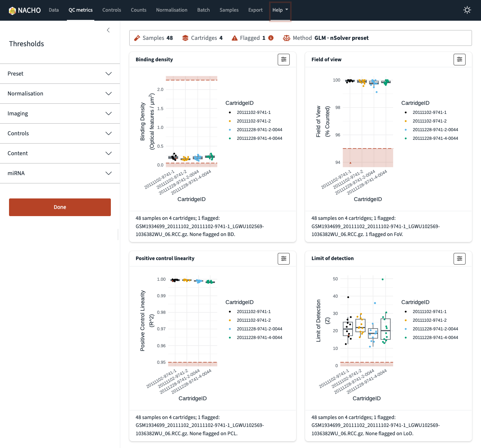This screenshot has height=448, width=481.
Task: Expand the miRNA section
Action: 60,173
